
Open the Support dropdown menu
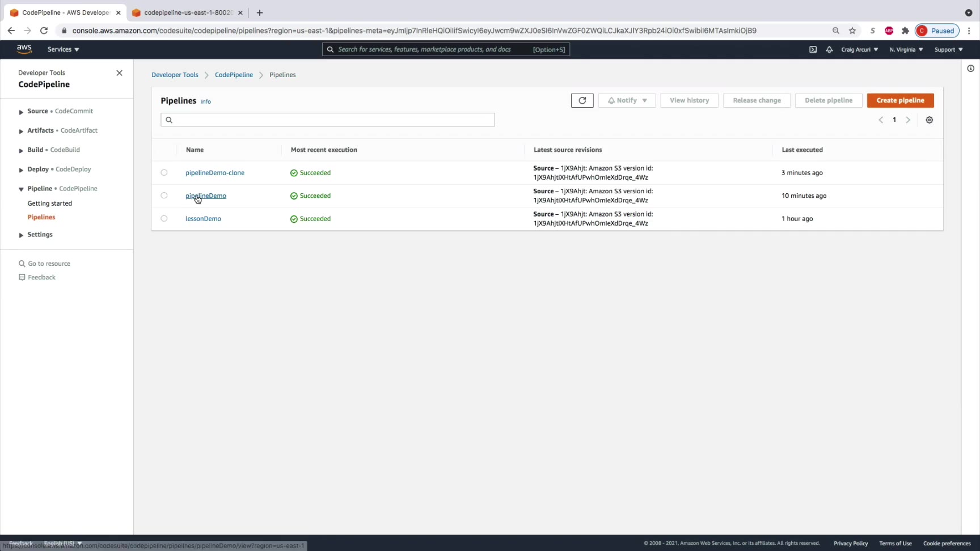tap(948, 49)
